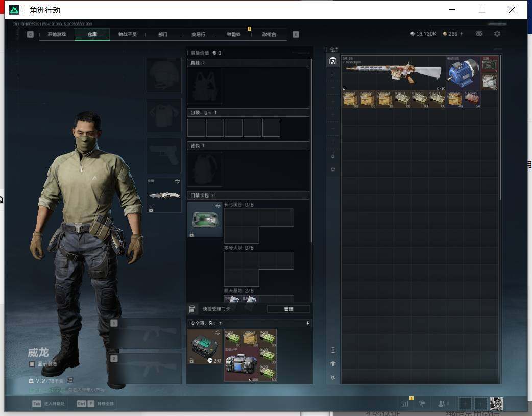Click the 门禁卡包 help question mark
Screen dimensions: 532x416
(213, 195)
